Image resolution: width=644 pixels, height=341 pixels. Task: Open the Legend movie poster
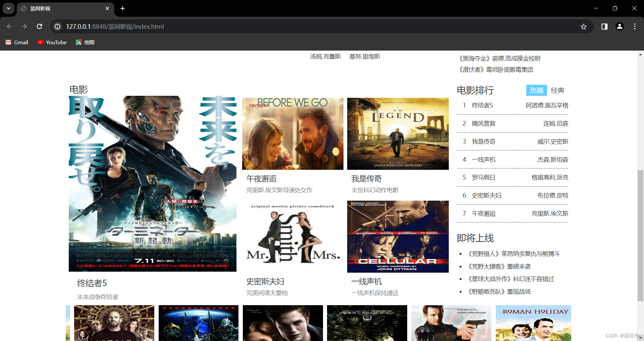point(398,134)
